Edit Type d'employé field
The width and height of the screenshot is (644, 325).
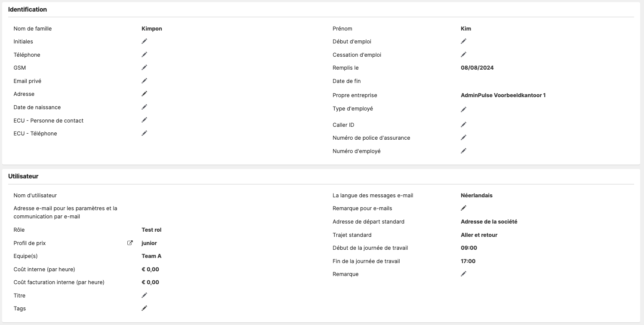[x=464, y=110]
